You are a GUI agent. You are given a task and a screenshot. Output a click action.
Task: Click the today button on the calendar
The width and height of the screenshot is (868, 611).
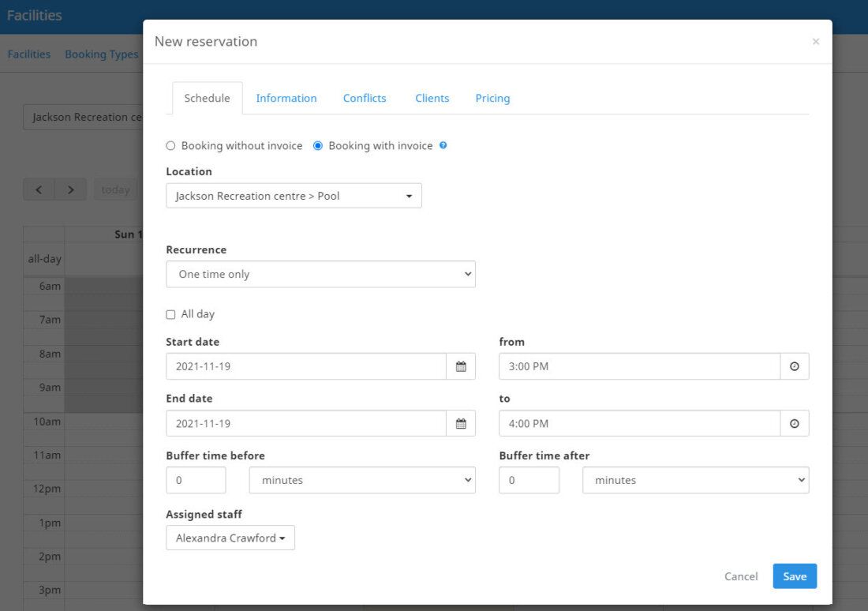coord(115,189)
